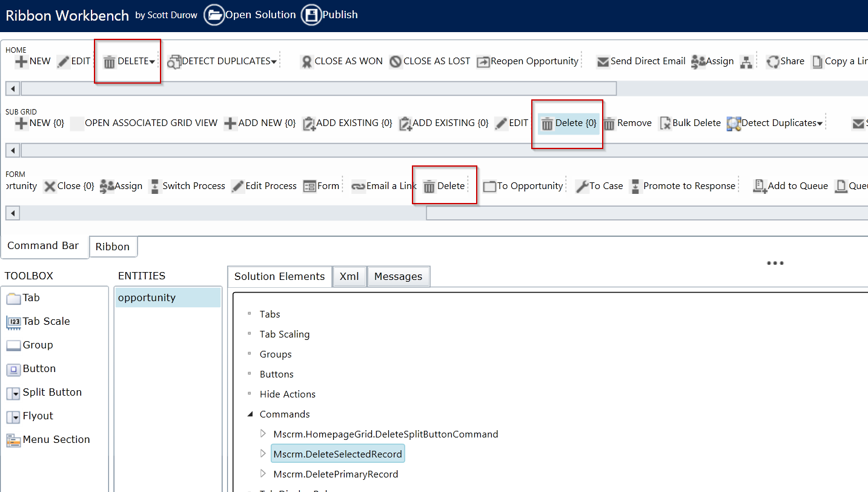Viewport: 868px width, 492px height.
Task: Open the Solution Elements tab
Action: (280, 276)
